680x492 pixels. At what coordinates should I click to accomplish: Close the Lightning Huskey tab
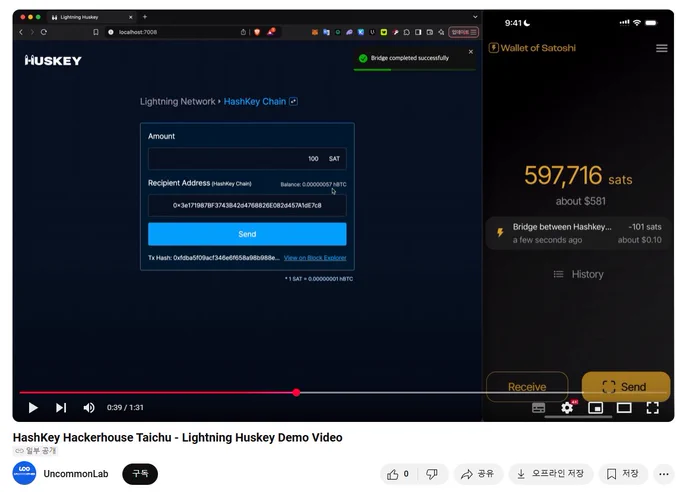pos(131,17)
